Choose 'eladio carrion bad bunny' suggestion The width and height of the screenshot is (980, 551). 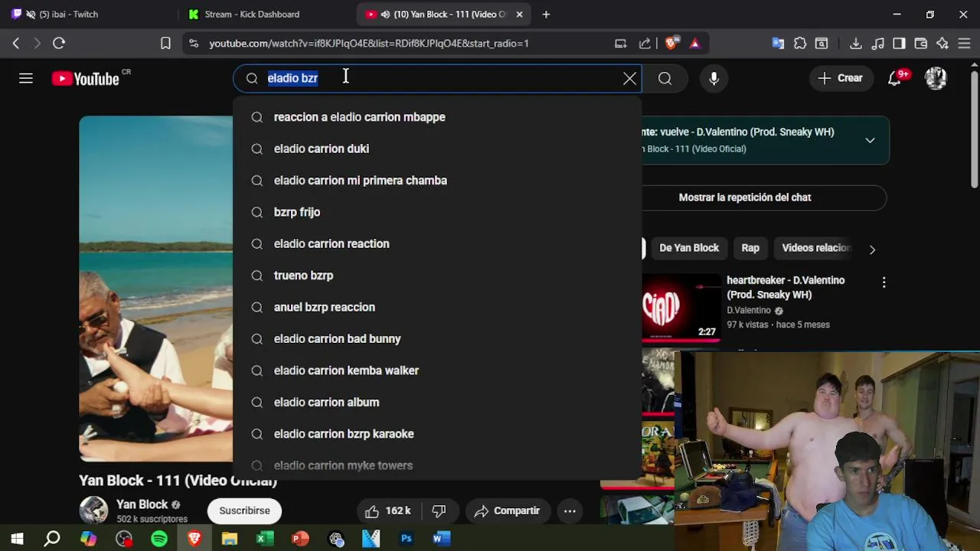point(436,339)
